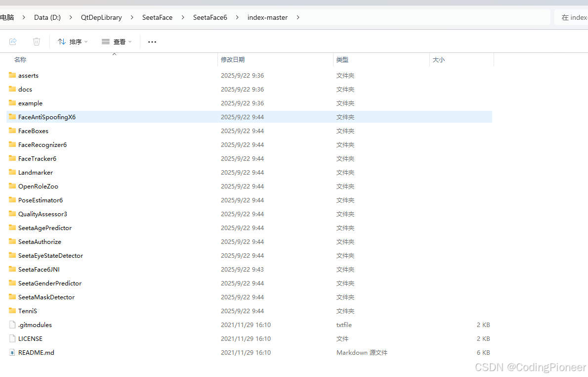Click the file name README.md

(x=37, y=353)
